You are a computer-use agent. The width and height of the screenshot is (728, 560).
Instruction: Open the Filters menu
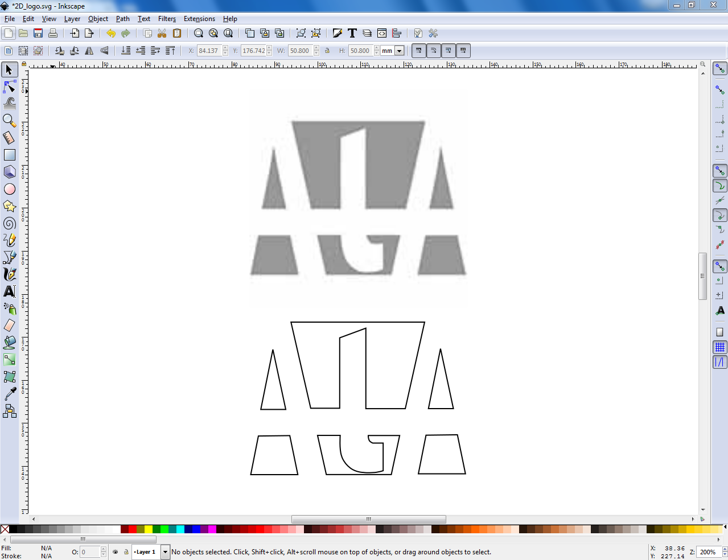(167, 19)
